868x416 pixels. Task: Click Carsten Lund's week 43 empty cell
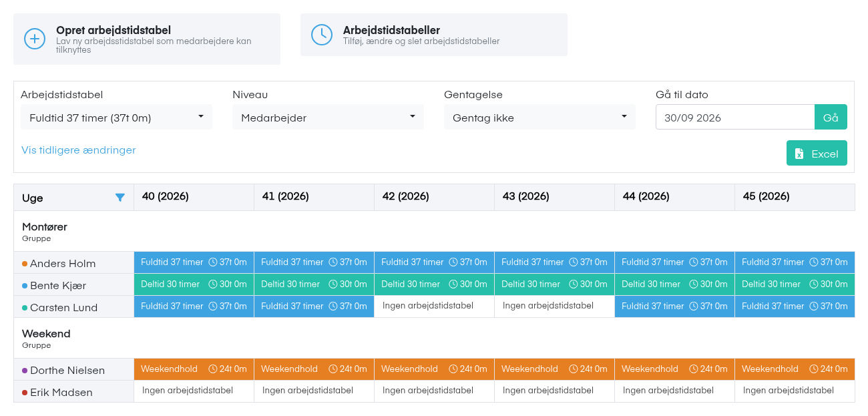pyautogui.click(x=555, y=306)
